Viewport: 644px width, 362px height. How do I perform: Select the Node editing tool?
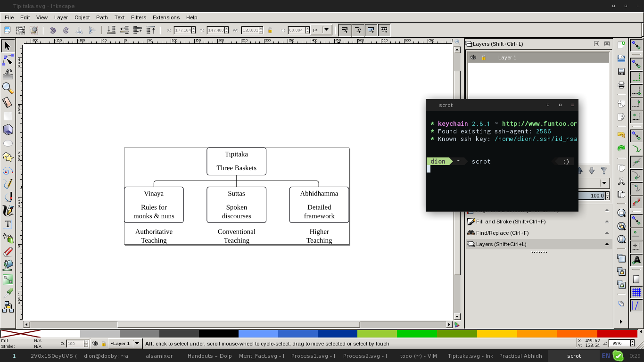point(8,60)
